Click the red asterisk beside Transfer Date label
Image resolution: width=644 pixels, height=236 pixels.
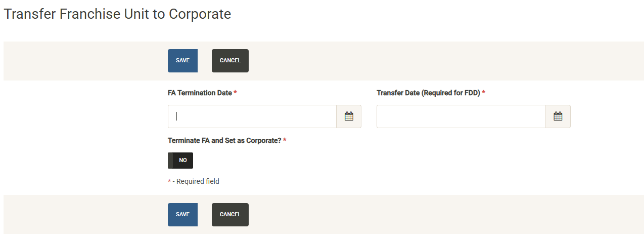pyautogui.click(x=484, y=93)
